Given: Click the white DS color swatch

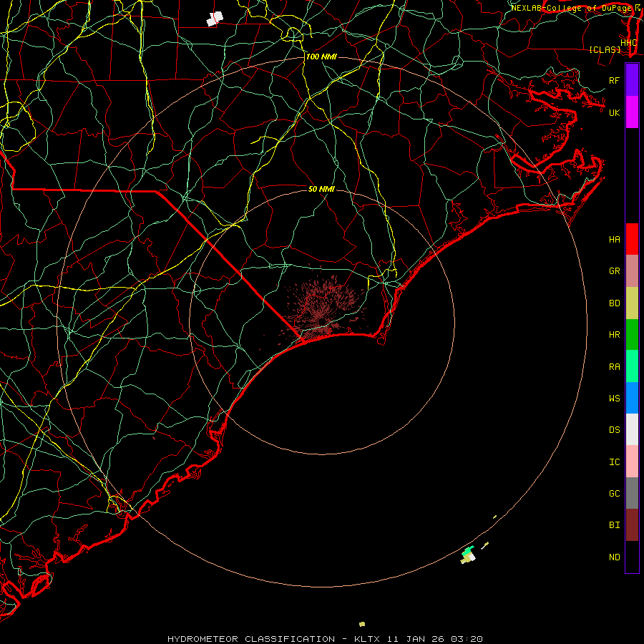Looking at the screenshot, I should coord(632,429).
